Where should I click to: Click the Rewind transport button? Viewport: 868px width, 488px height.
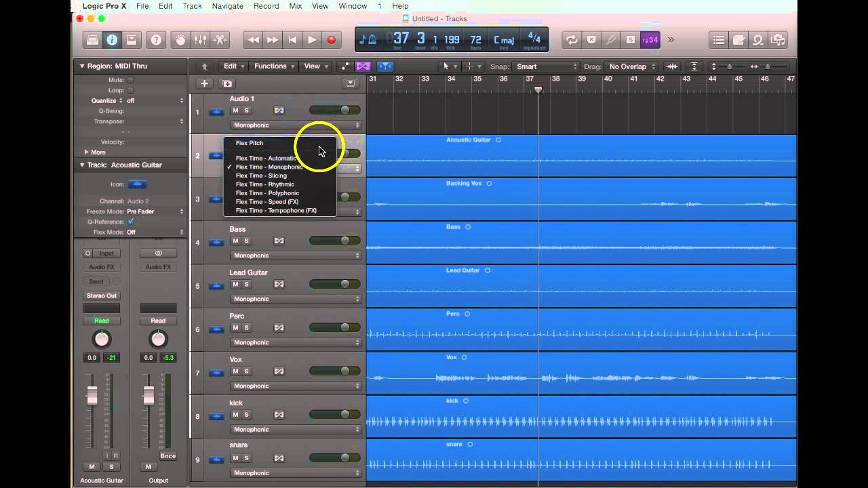point(253,40)
